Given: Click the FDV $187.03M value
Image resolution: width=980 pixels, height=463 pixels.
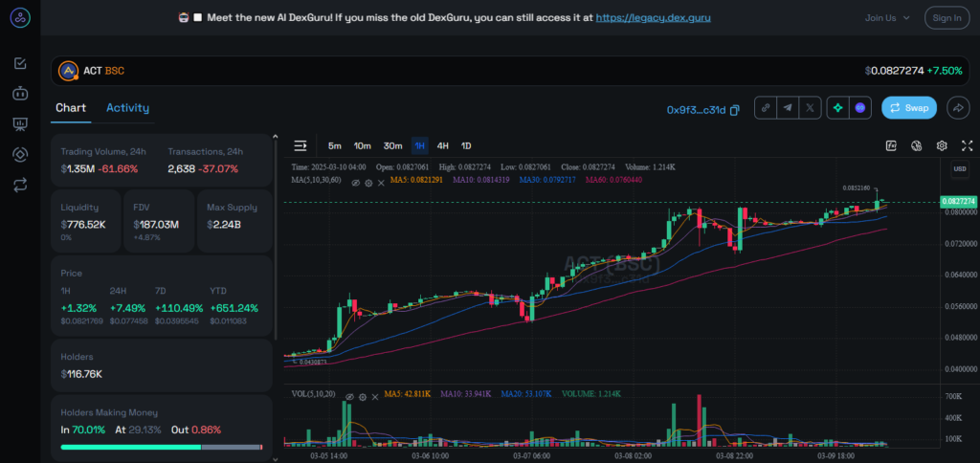Looking at the screenshot, I should pos(156,224).
